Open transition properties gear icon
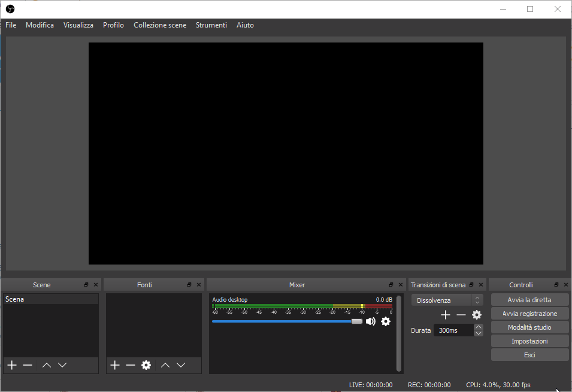The height and width of the screenshot is (392, 572). (x=477, y=315)
